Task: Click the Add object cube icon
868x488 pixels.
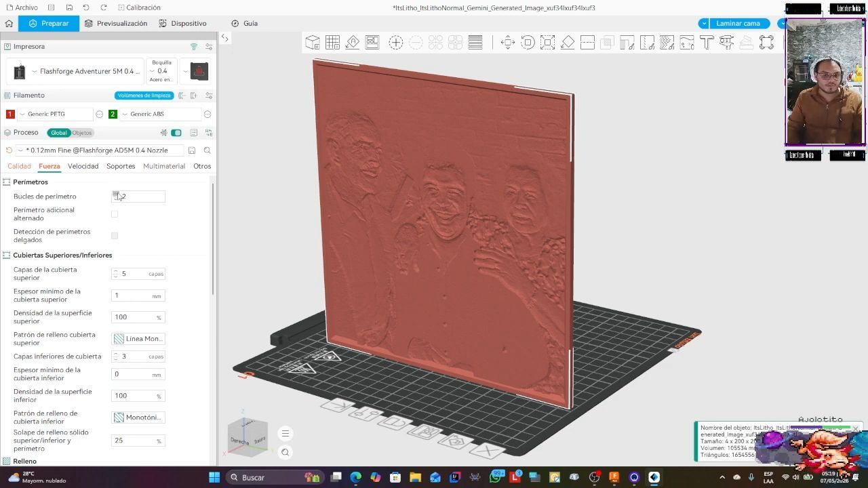Action: [x=313, y=43]
